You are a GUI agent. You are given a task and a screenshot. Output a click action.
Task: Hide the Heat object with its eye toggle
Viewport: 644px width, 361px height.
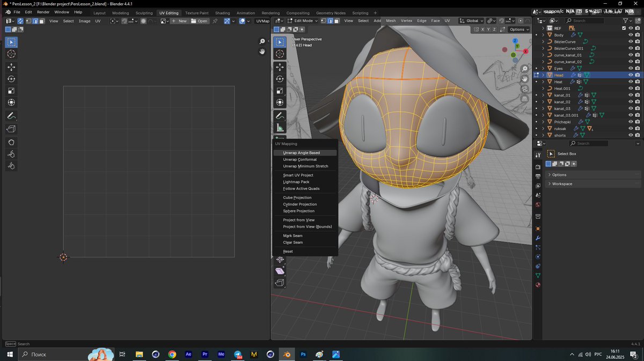click(630, 82)
